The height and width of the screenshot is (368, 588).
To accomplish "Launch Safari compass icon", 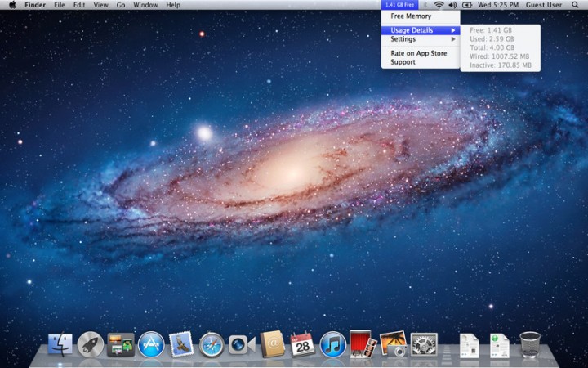I will pyautogui.click(x=212, y=345).
